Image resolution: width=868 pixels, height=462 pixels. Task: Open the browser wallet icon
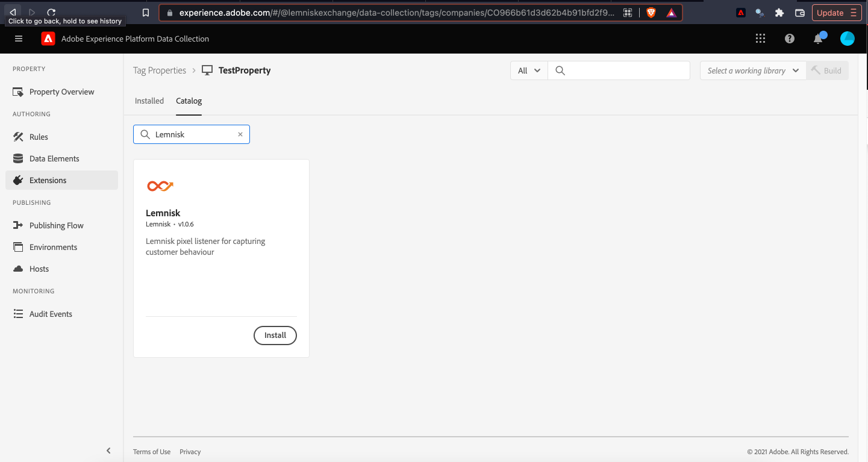point(800,13)
